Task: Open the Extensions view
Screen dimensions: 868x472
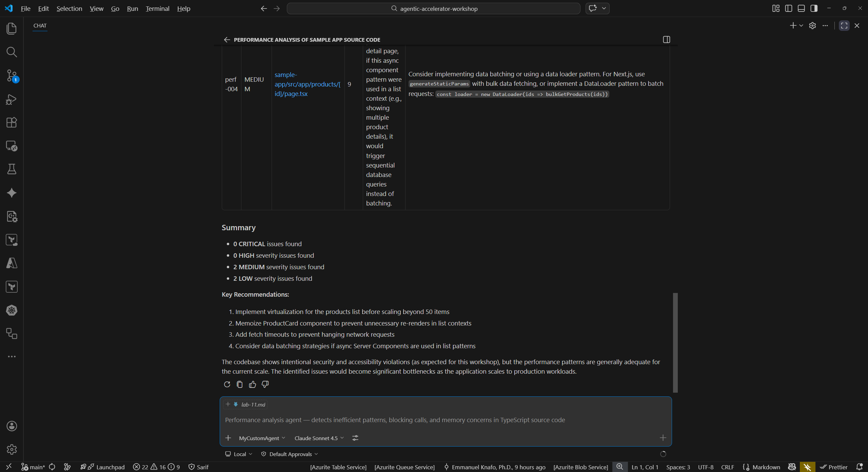Action: click(x=12, y=122)
